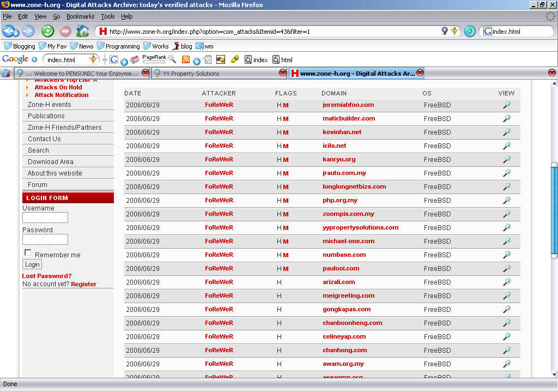The width and height of the screenshot is (558, 392).
Task: Open the Help menu
Action: (x=126, y=16)
